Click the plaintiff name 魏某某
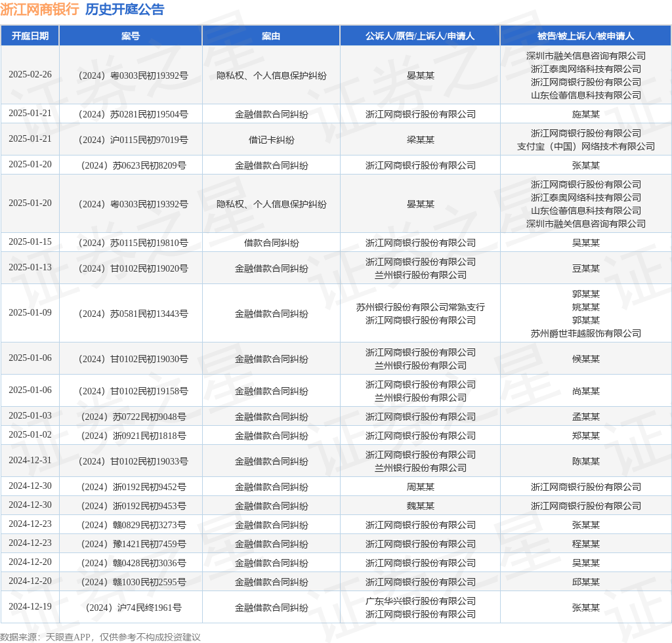Screen dimensions: 672x643 coord(421,506)
